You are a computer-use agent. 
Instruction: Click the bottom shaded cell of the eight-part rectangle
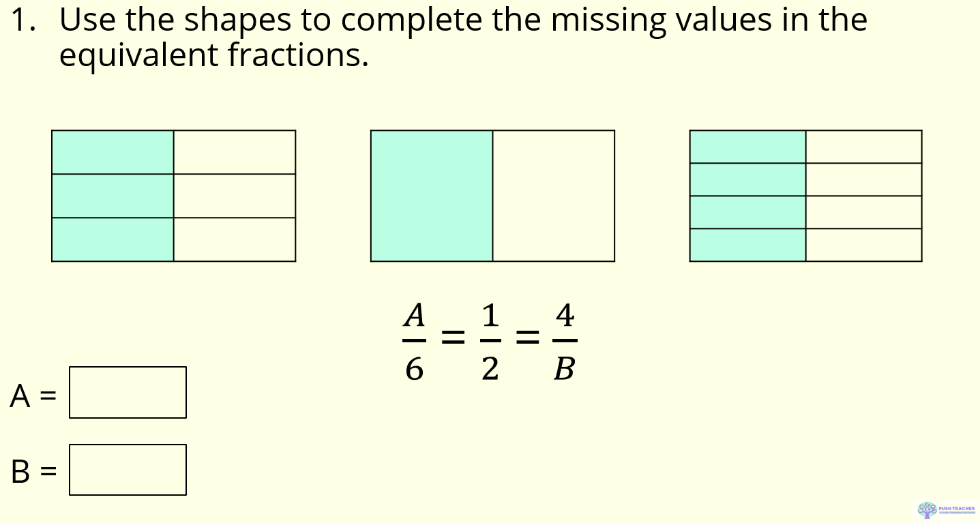748,245
